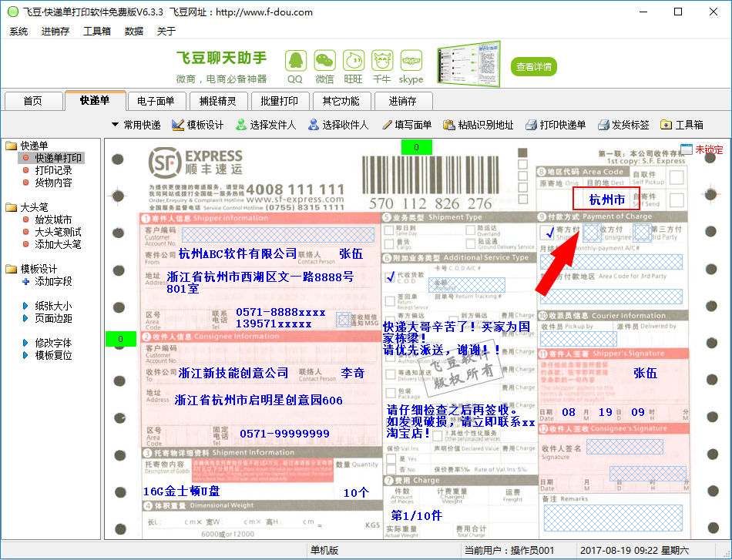Toggle the 代收货款 C.O.D checkbox
This screenshot has height=560, width=732.
click(391, 277)
